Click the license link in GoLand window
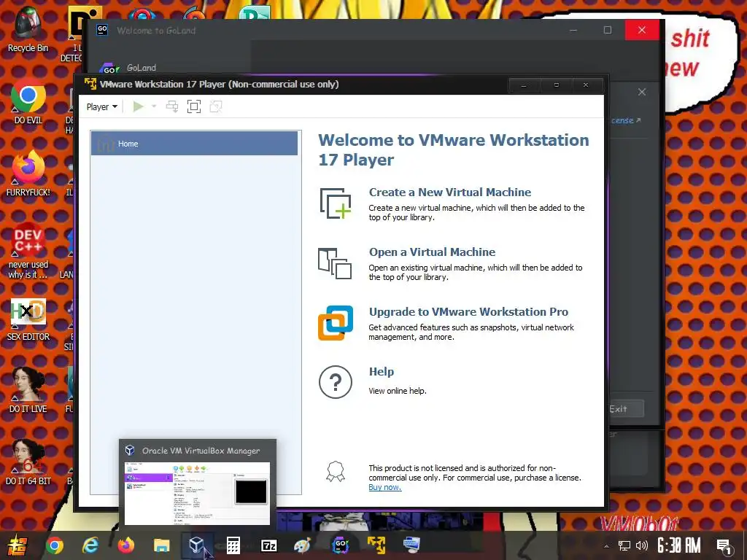 pos(626,120)
